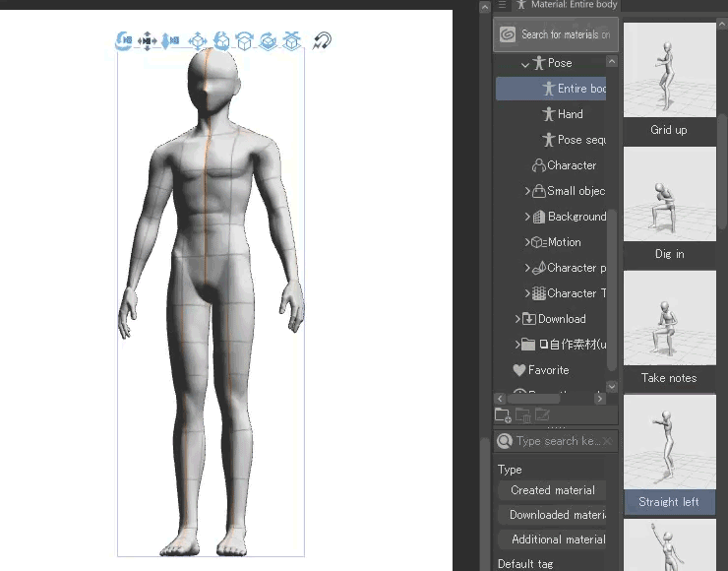Click the free rotate 3D model icon
Image resolution: width=728 pixels, height=571 pixels.
(221, 41)
